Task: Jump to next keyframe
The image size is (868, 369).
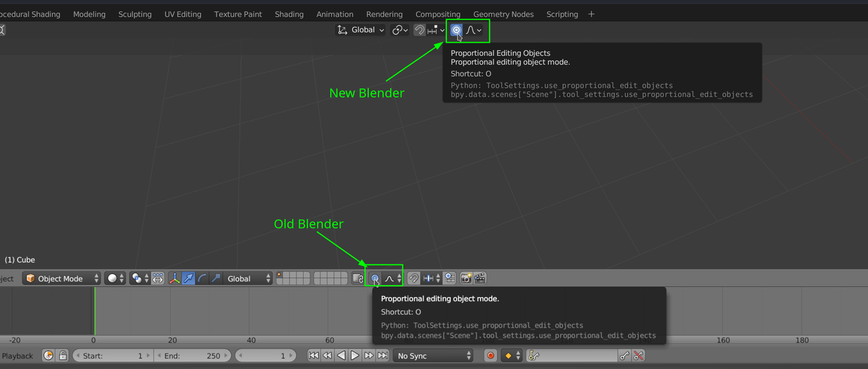Action: (x=369, y=356)
